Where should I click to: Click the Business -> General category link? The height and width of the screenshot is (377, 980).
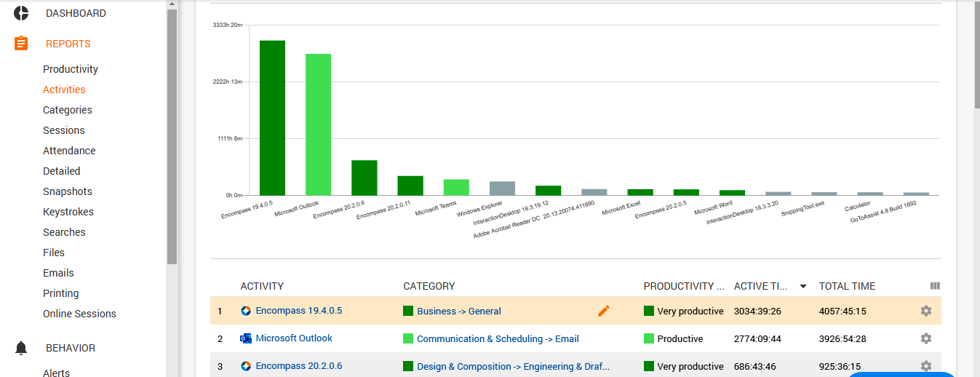pos(459,311)
